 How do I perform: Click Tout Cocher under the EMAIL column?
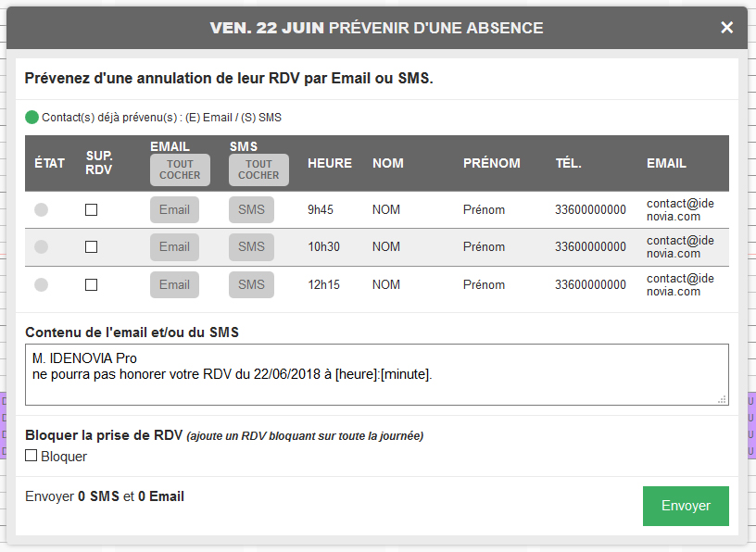click(180, 169)
